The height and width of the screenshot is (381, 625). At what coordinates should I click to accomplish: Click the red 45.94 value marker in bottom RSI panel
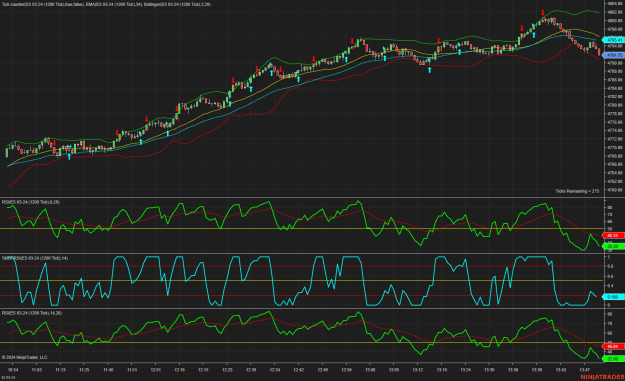[614, 347]
